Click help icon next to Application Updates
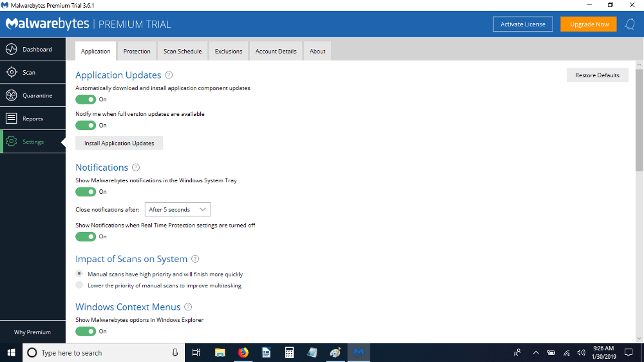Screen dimensions: 644x362 click(x=169, y=75)
